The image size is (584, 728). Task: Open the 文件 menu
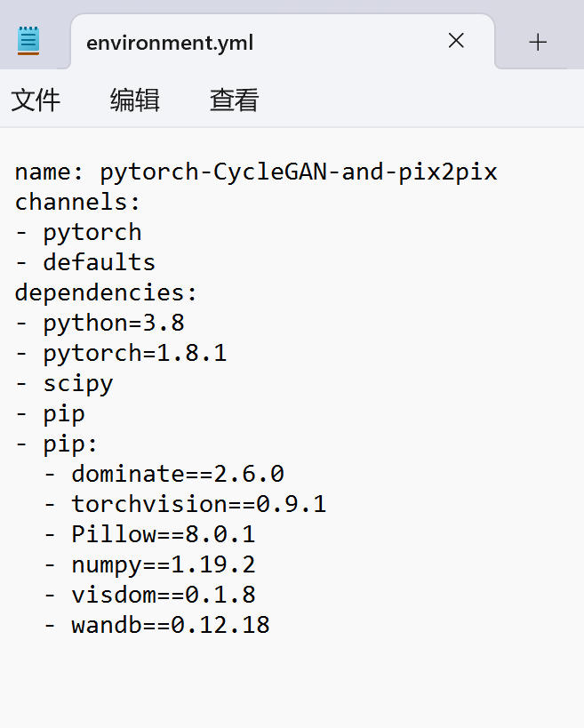pos(36,100)
